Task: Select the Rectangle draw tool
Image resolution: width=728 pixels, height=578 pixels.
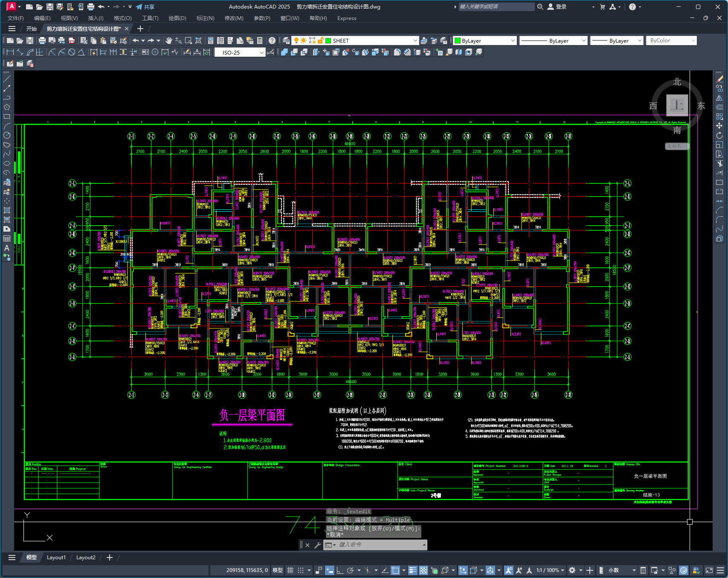Action: 7,116
